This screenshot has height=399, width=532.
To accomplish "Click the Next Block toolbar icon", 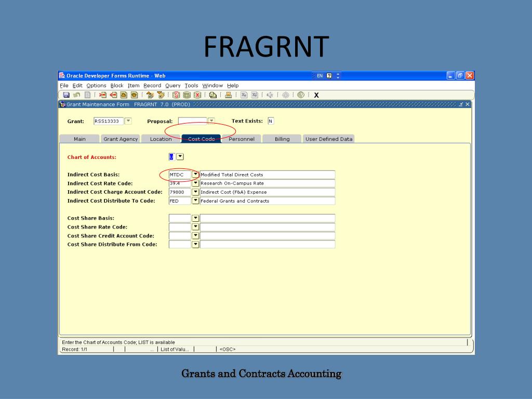I will pos(161,95).
